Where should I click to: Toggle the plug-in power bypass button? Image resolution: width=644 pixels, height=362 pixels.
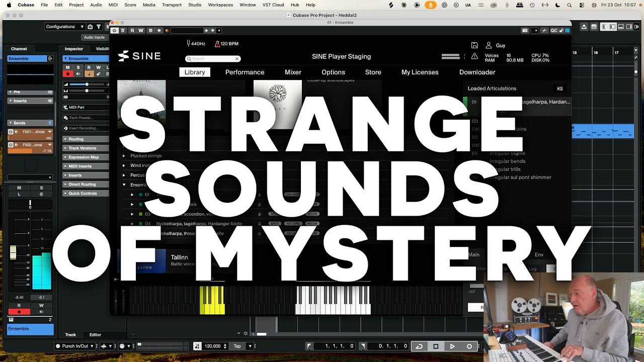(x=115, y=31)
